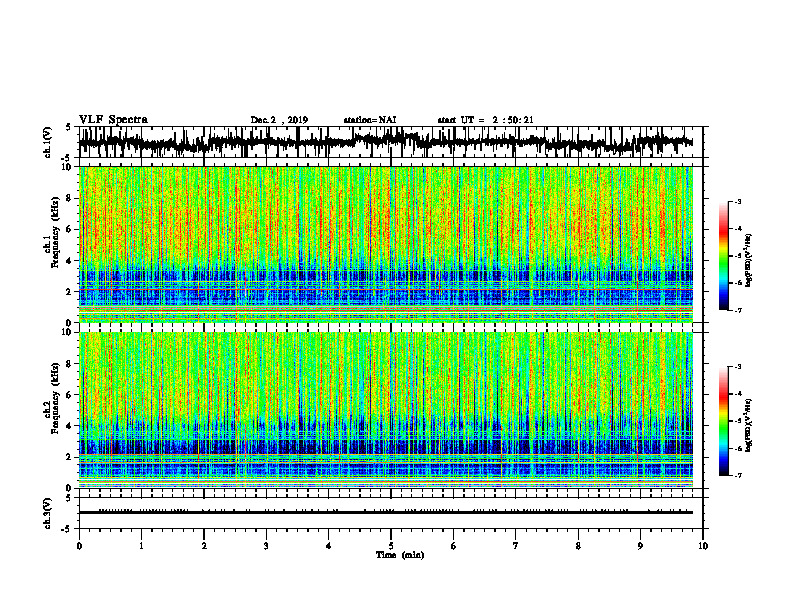The width and height of the screenshot is (792, 612).
Task: Click the ch.1 waveform trace panel
Action: click(391, 142)
